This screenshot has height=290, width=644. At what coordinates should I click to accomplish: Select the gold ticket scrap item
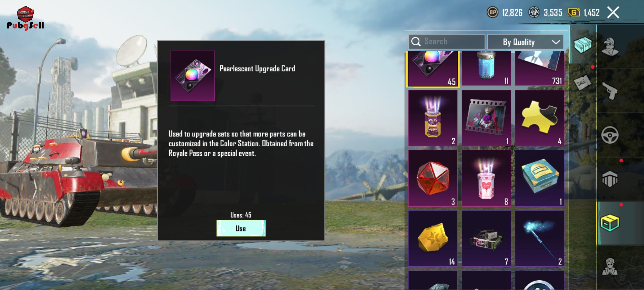(433, 238)
